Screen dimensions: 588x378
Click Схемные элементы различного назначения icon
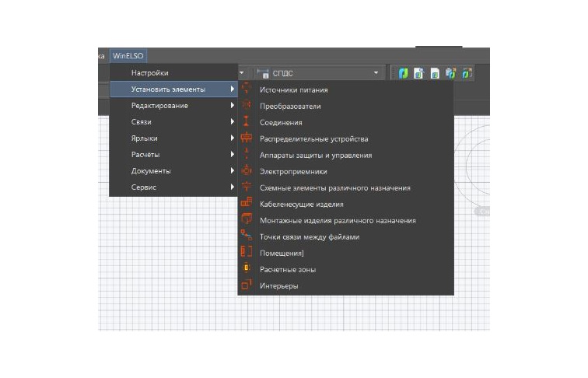[x=246, y=187]
